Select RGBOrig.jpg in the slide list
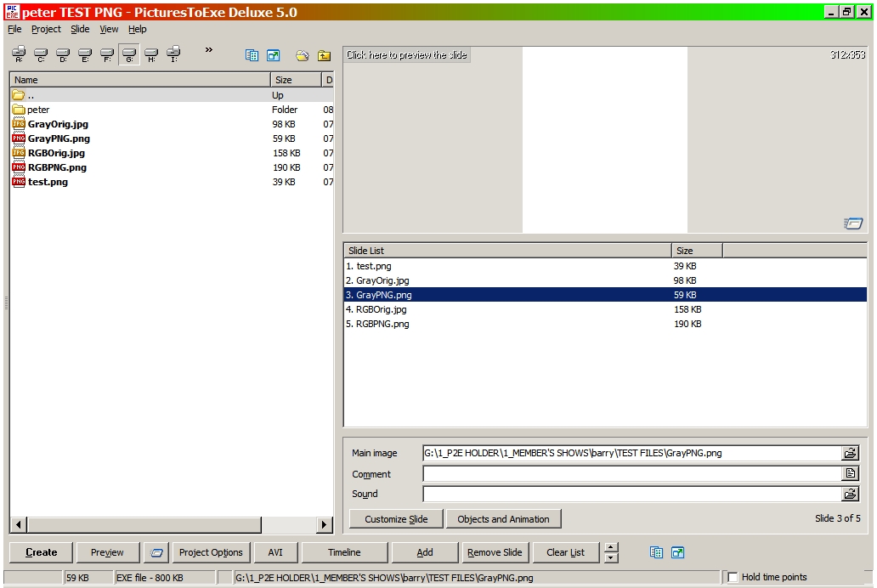This screenshot has width=877, height=588. point(382,309)
